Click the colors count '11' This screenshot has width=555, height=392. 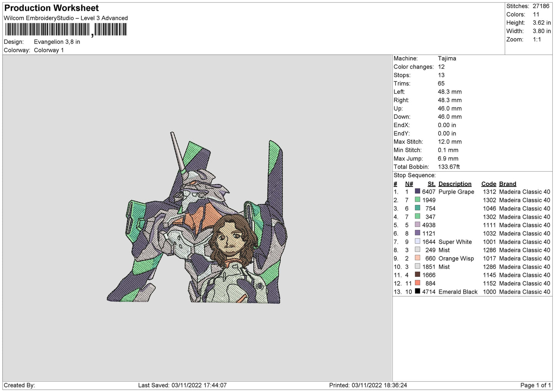click(536, 15)
